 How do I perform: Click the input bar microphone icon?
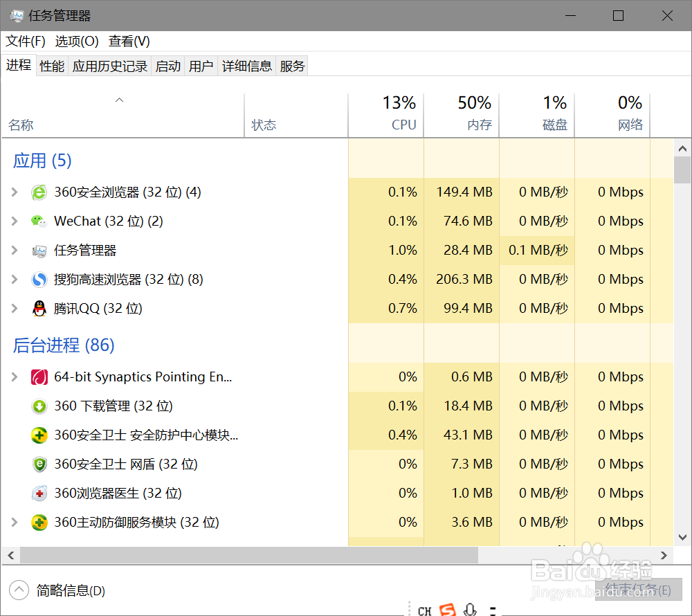coord(470,610)
